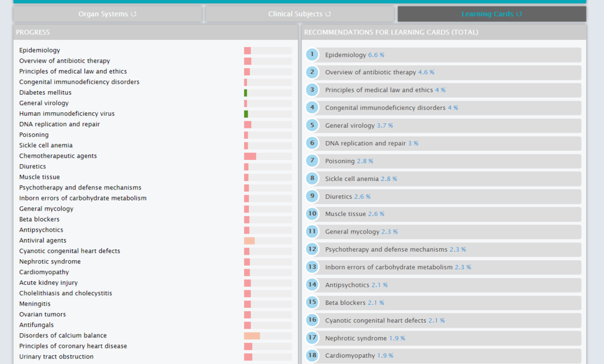Click the refresh icon beside Clinical Subjects
This screenshot has height=364, width=604.
click(328, 14)
